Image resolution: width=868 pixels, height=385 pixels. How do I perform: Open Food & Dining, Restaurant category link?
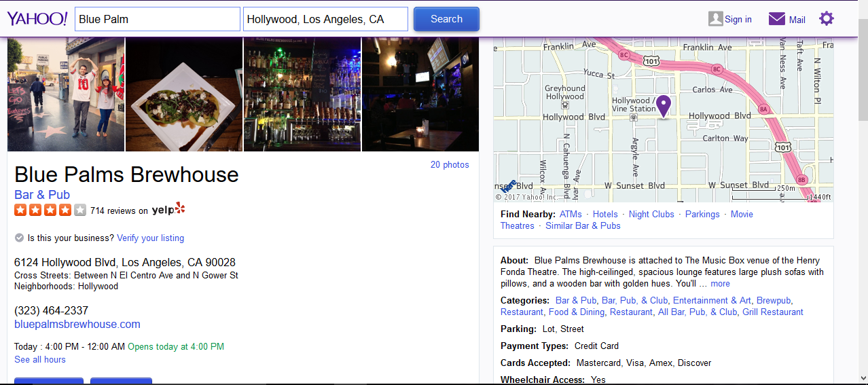tap(600, 312)
